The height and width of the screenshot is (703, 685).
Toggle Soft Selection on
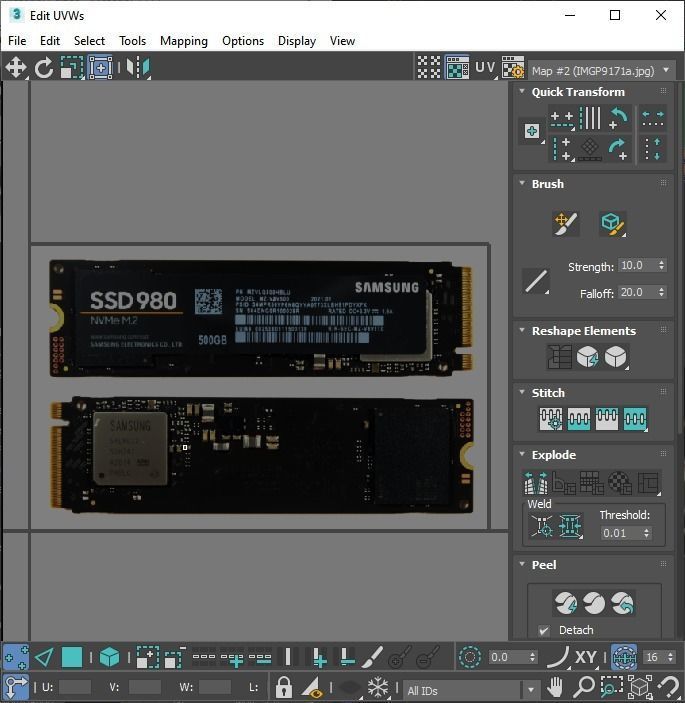(x=470, y=657)
